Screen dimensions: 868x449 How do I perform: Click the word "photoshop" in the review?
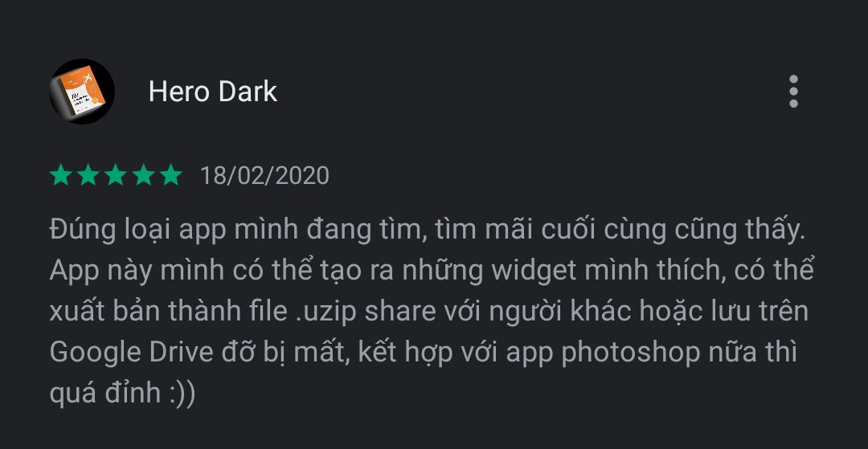[x=631, y=353]
